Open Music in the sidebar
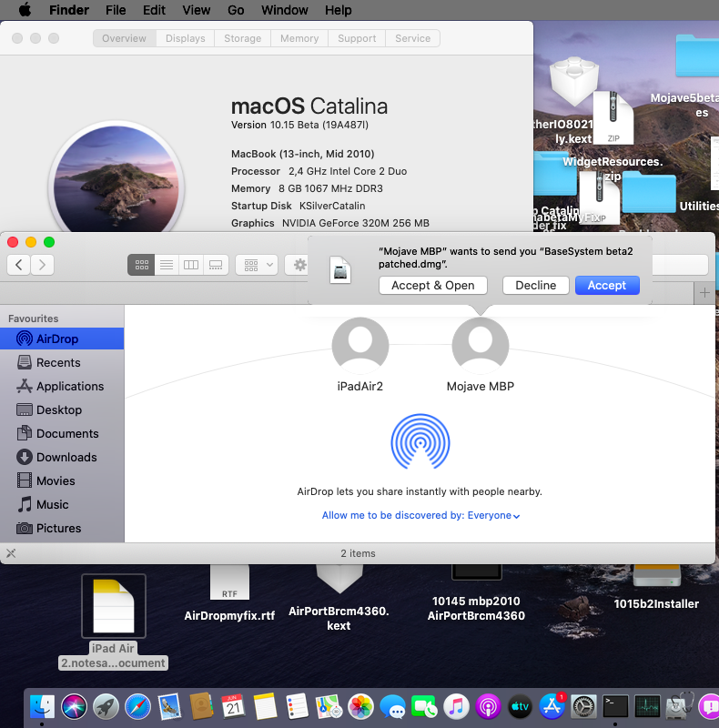 tap(62, 504)
